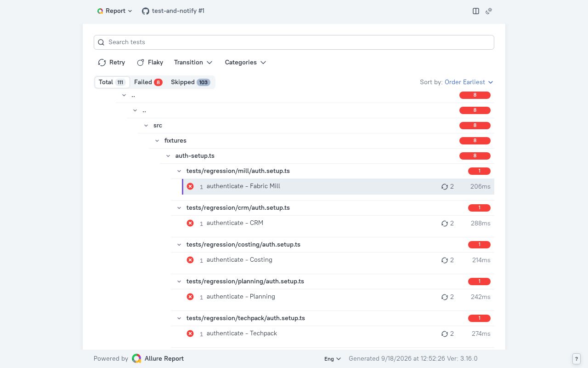Viewport: 588px width, 368px height.
Task: Collapse the auth-setup.ts node
Action: point(168,156)
